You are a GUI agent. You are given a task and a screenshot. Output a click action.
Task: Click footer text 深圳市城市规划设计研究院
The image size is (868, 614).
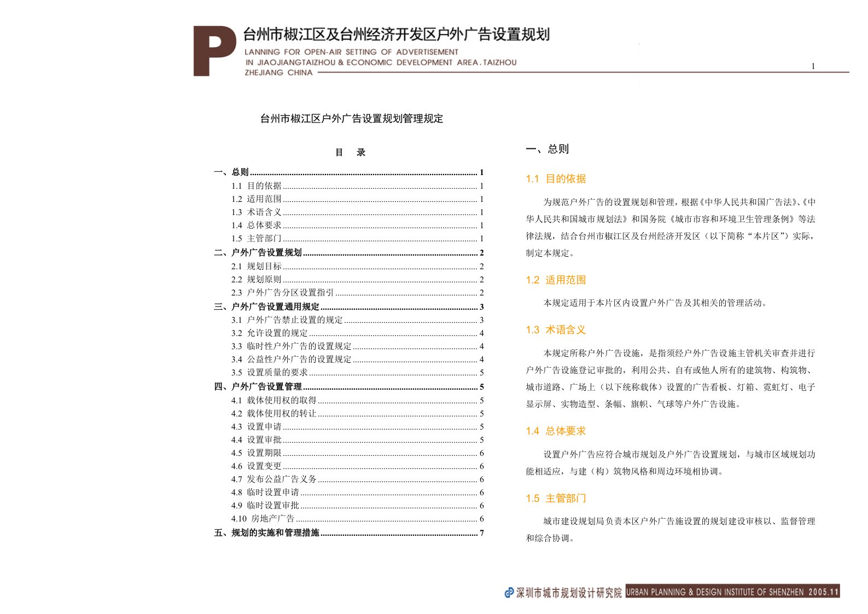click(569, 593)
